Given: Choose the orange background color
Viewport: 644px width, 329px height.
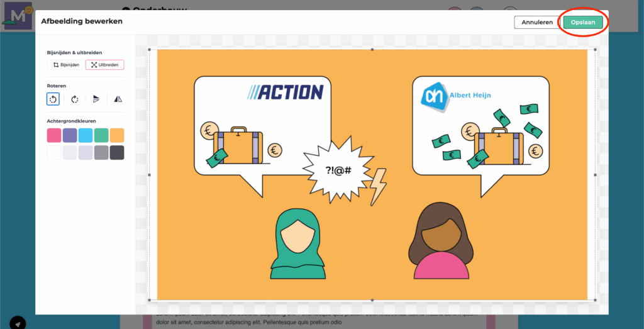Looking at the screenshot, I should tap(117, 135).
